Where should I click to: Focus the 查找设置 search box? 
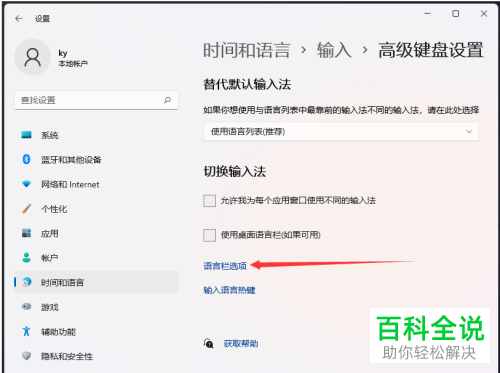(x=97, y=100)
